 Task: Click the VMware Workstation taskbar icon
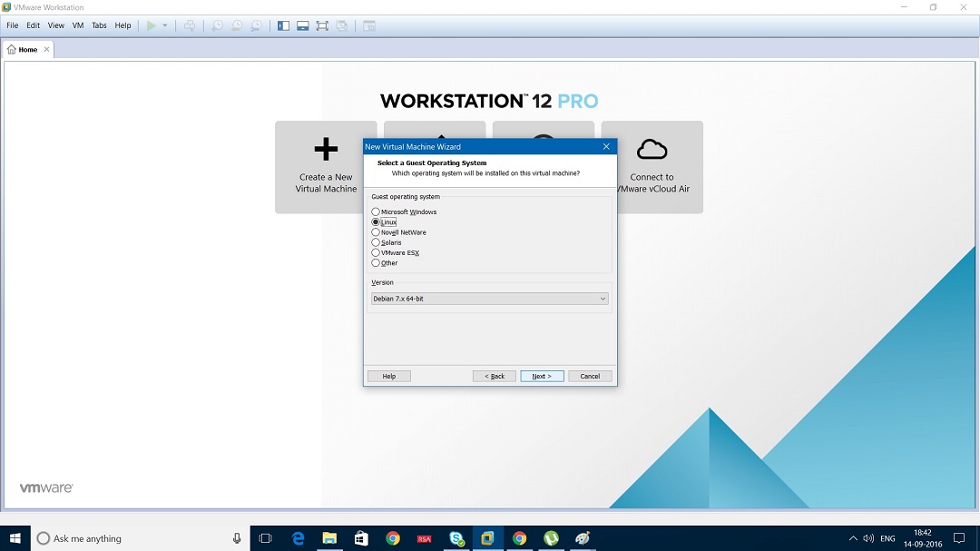coord(487,538)
